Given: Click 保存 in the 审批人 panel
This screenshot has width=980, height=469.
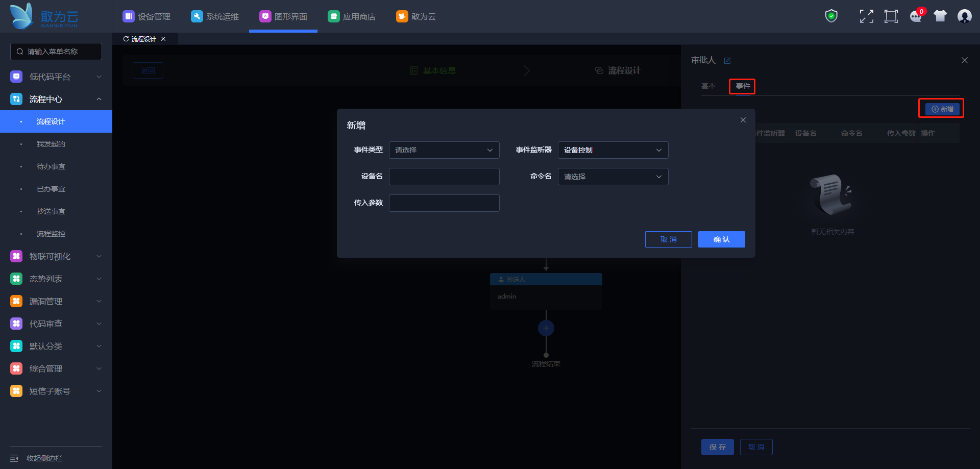Looking at the screenshot, I should pos(718,447).
